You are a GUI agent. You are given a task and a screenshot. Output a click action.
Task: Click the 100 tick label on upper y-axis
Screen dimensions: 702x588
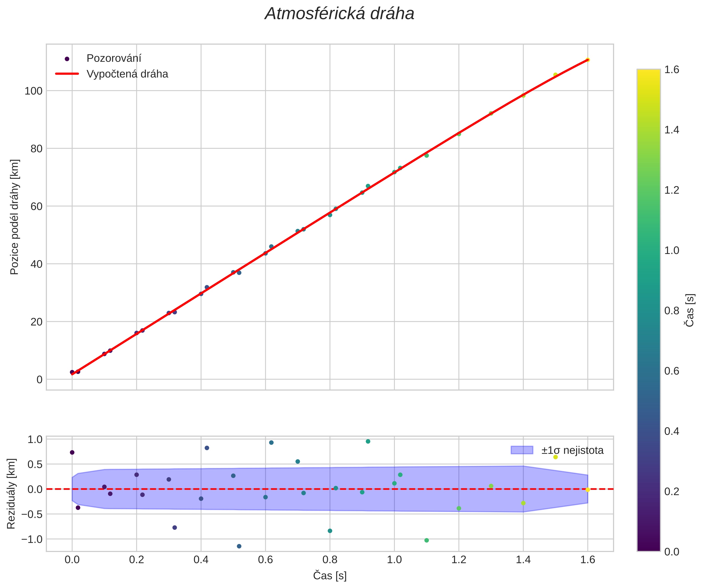coord(33,91)
